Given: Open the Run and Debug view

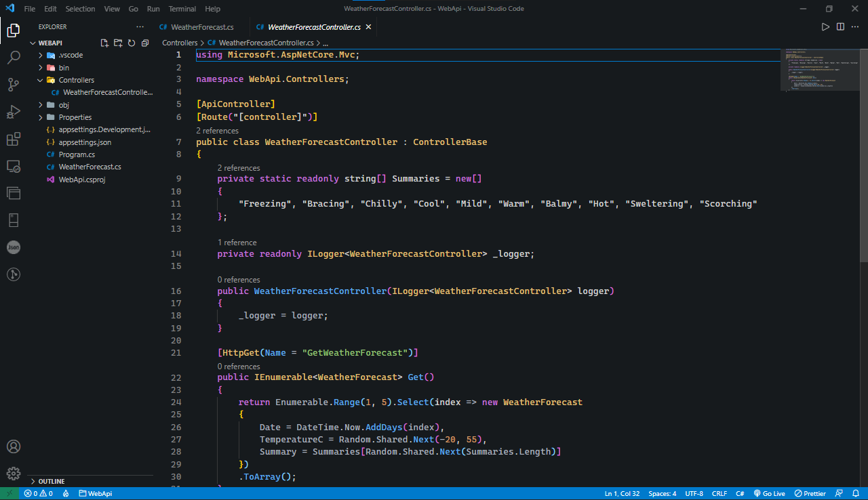Looking at the screenshot, I should point(14,112).
